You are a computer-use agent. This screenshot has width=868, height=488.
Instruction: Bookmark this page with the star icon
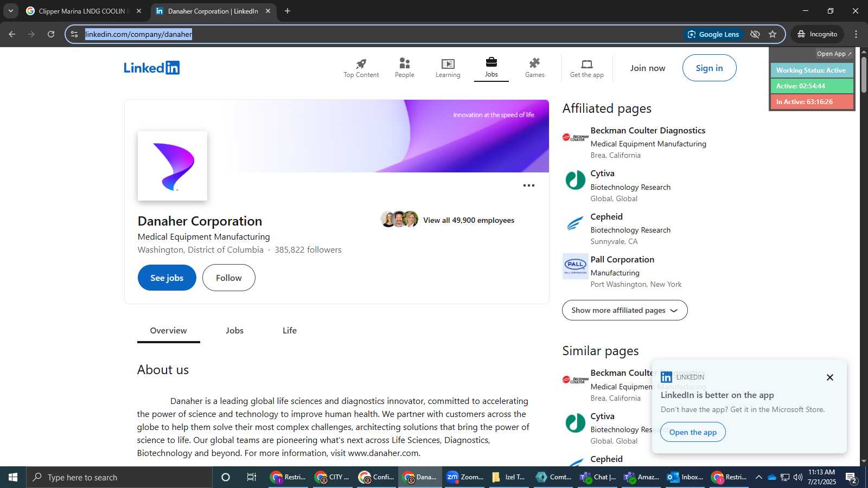[x=773, y=34]
